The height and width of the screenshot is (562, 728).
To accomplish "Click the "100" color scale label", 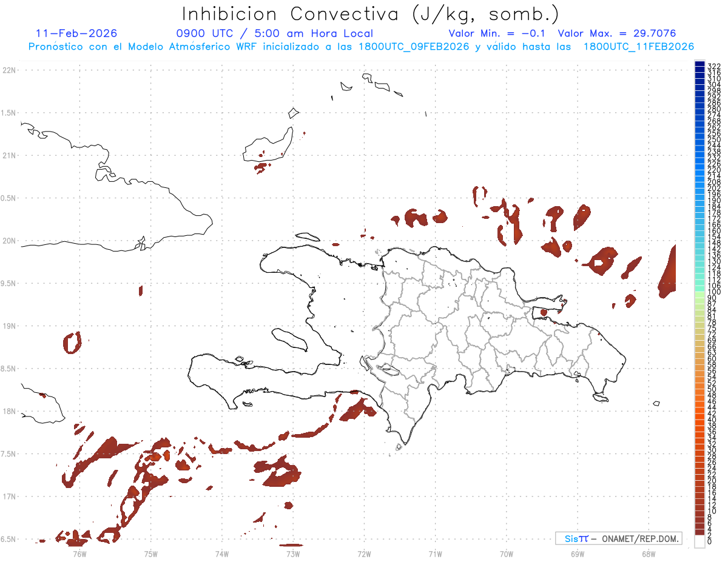I will (x=714, y=292).
